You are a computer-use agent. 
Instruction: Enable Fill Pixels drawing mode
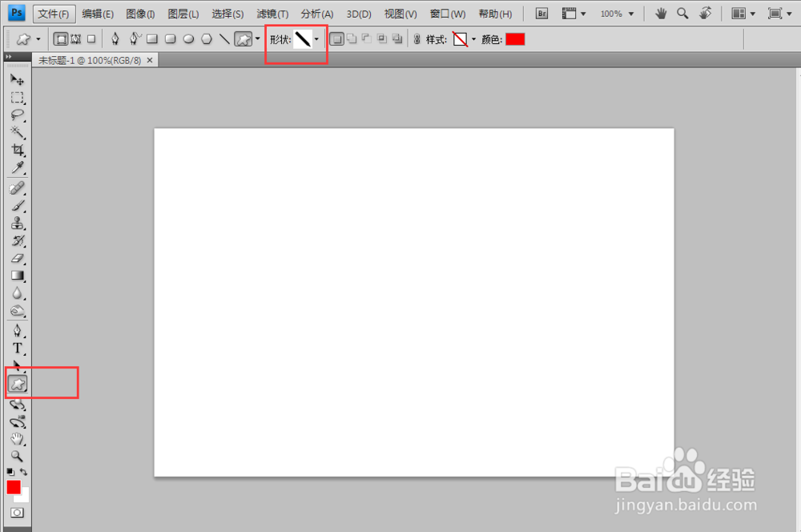point(91,38)
